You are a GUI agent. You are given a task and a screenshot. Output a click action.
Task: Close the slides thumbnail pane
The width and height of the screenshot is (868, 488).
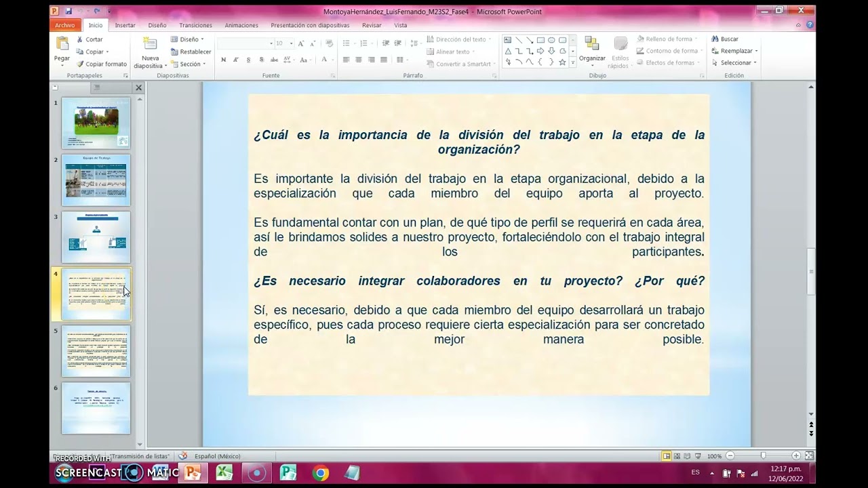pyautogui.click(x=138, y=87)
